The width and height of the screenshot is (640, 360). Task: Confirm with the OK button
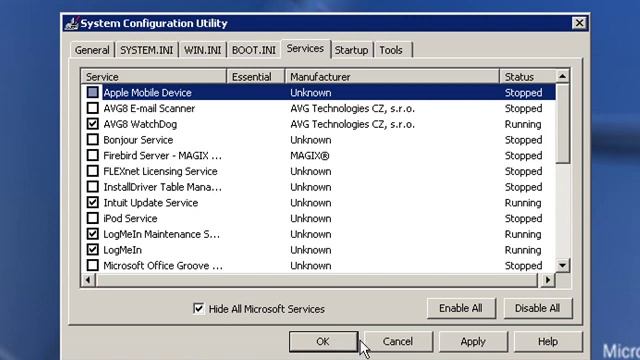323,342
